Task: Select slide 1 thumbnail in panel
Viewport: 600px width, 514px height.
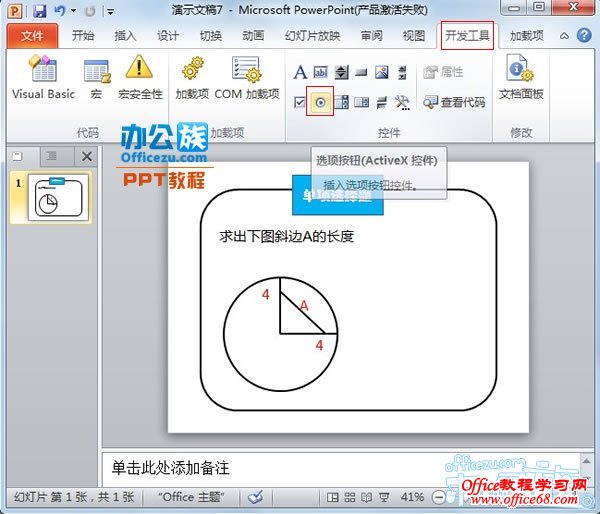Action: click(x=57, y=196)
